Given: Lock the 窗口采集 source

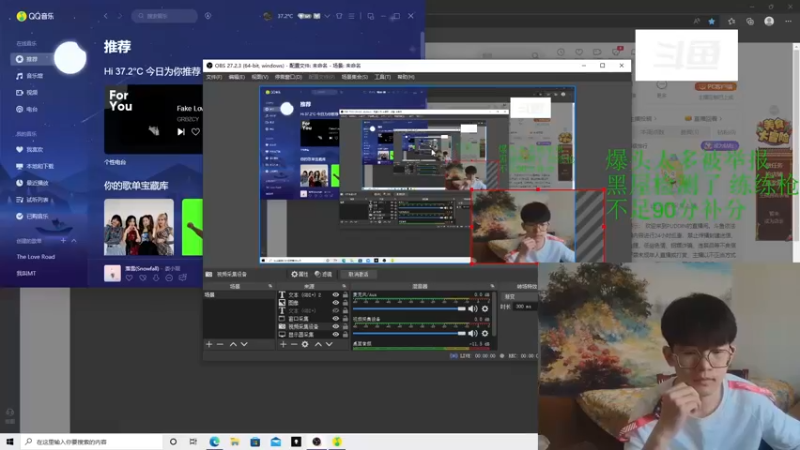Looking at the screenshot, I should pos(345,318).
